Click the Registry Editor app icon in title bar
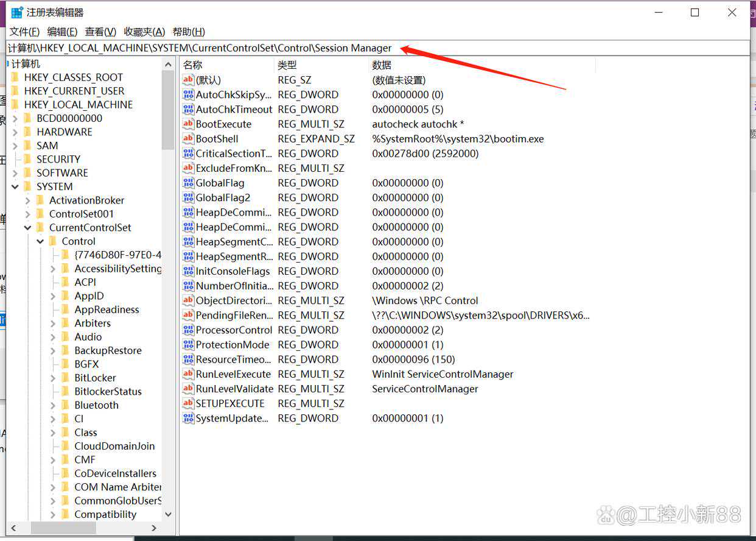 [16, 12]
